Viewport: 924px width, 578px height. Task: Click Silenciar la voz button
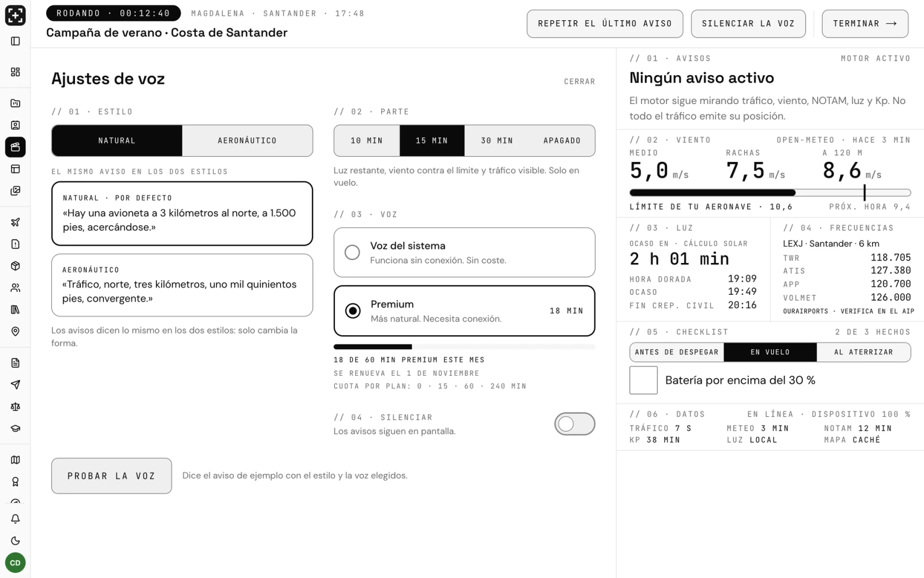(x=748, y=24)
